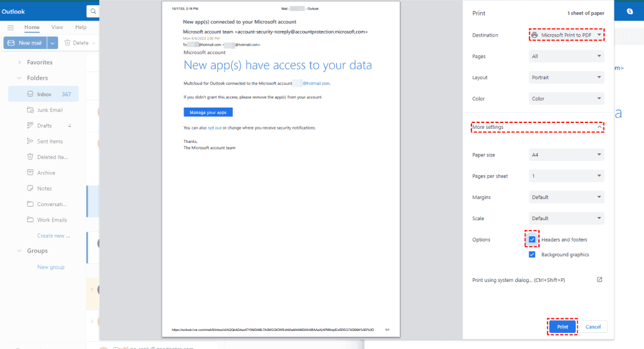Click the search magnifier icon in Outlook
The height and width of the screenshot is (349, 644).
coord(93,12)
